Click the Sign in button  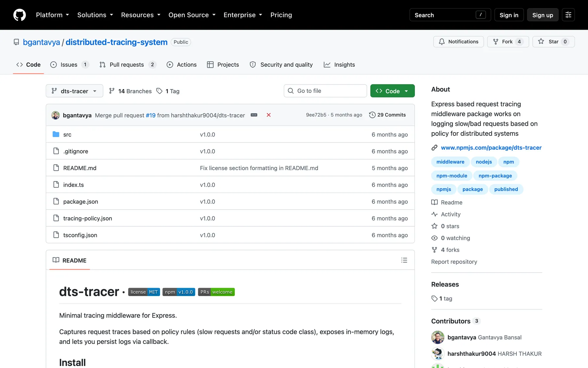point(509,15)
